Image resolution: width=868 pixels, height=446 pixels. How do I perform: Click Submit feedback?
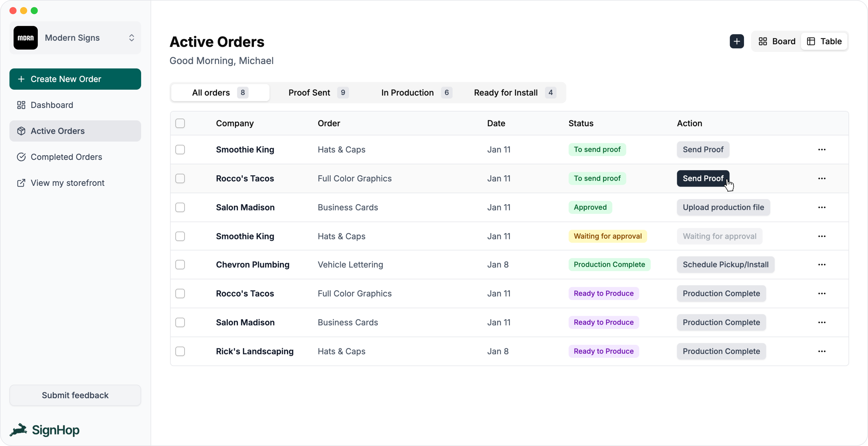coord(75,395)
